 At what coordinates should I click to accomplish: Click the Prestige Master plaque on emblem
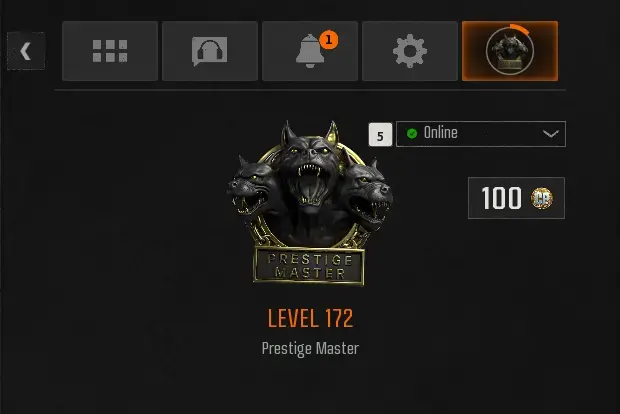[309, 265]
